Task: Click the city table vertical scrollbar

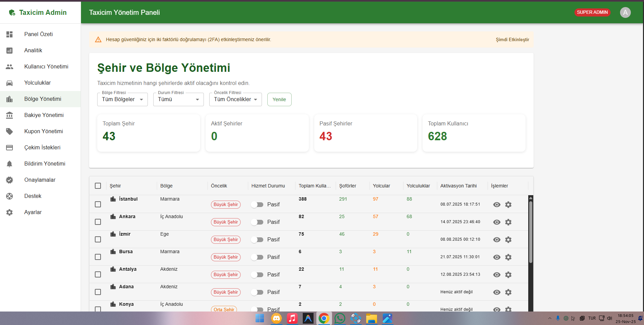Action: tap(531, 233)
